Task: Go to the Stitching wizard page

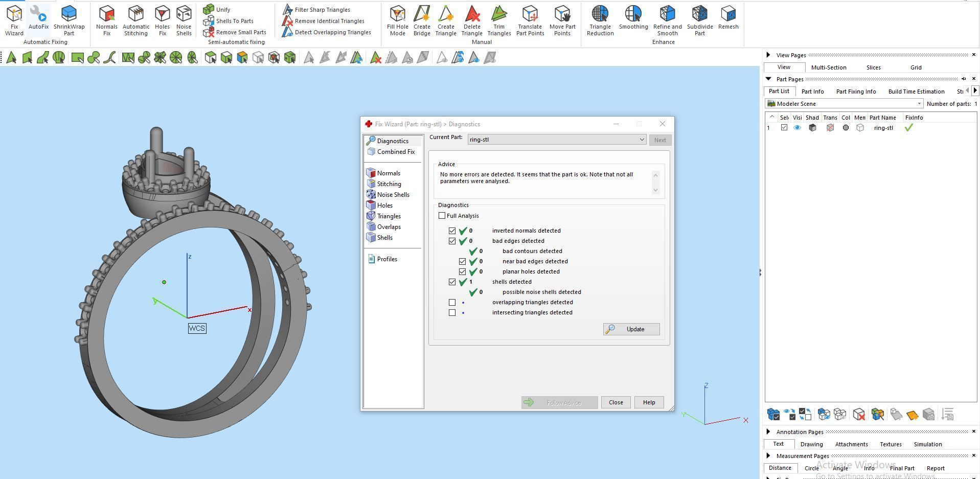Action: pos(384,184)
